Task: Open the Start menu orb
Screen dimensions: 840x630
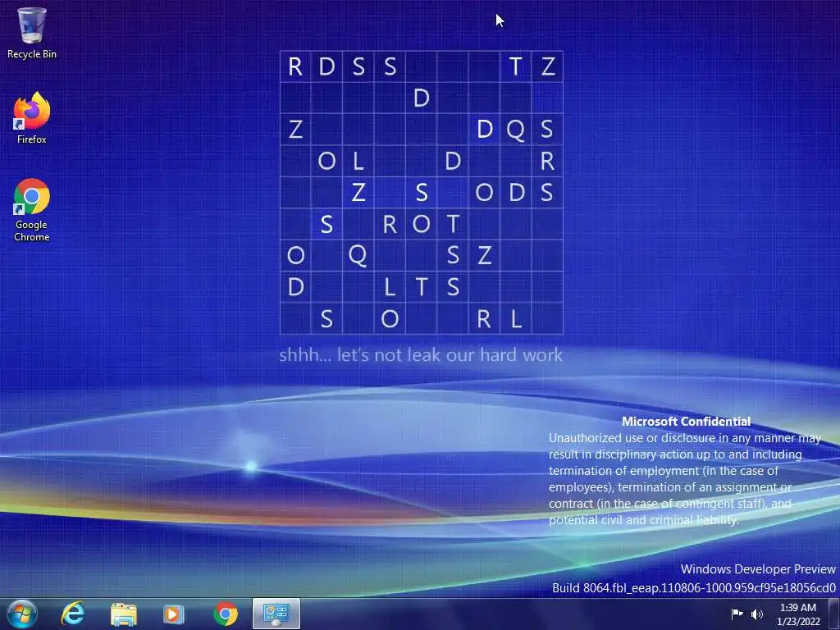Action: click(21, 614)
